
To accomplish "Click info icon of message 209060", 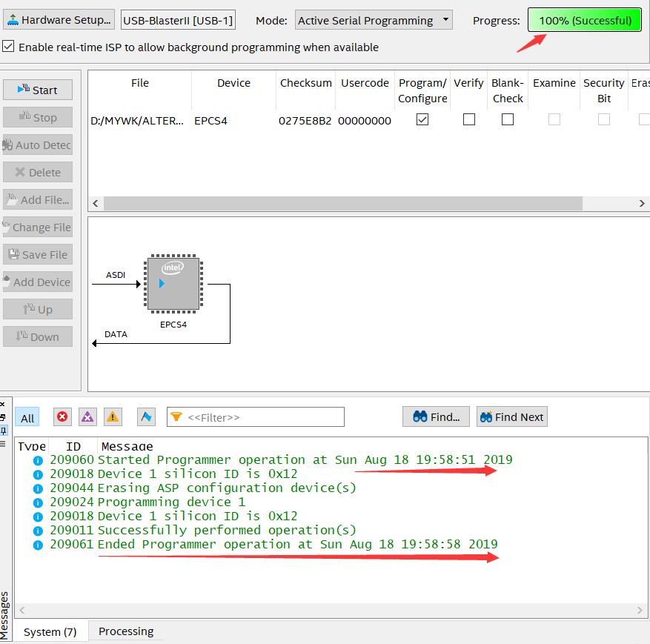I will pos(38,460).
